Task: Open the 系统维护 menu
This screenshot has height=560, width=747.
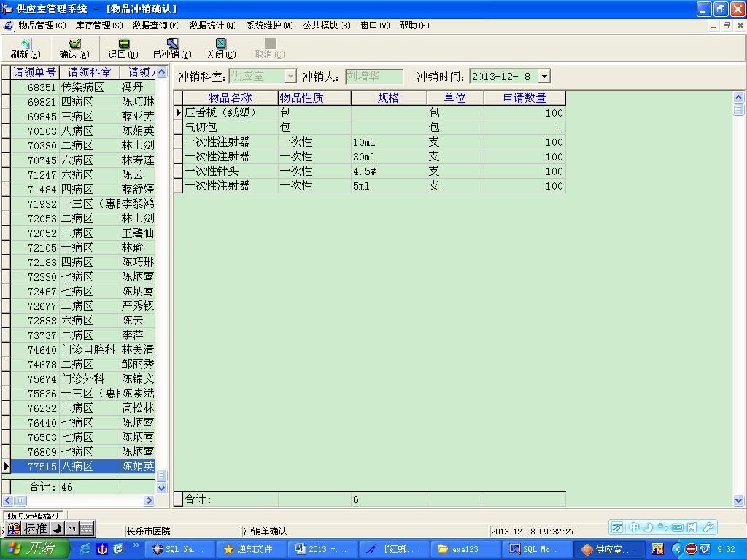Action: click(270, 26)
